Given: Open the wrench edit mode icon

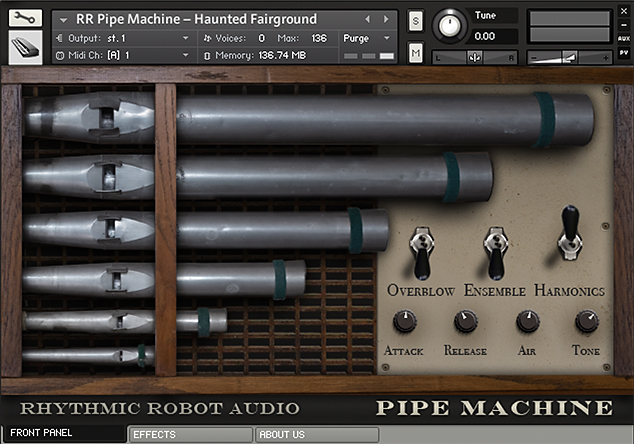Looking at the screenshot, I should point(25,18).
